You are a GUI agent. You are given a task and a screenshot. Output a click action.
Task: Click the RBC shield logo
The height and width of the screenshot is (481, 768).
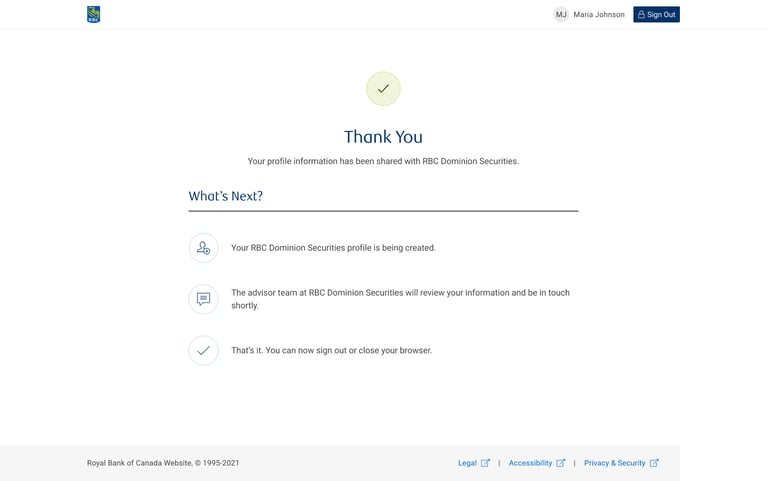[94, 14]
